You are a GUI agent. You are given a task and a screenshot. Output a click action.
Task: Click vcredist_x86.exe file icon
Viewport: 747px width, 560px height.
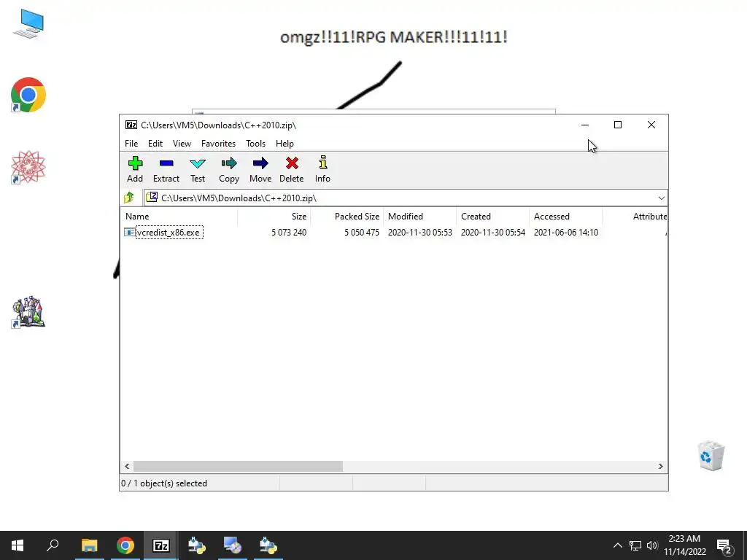point(129,233)
